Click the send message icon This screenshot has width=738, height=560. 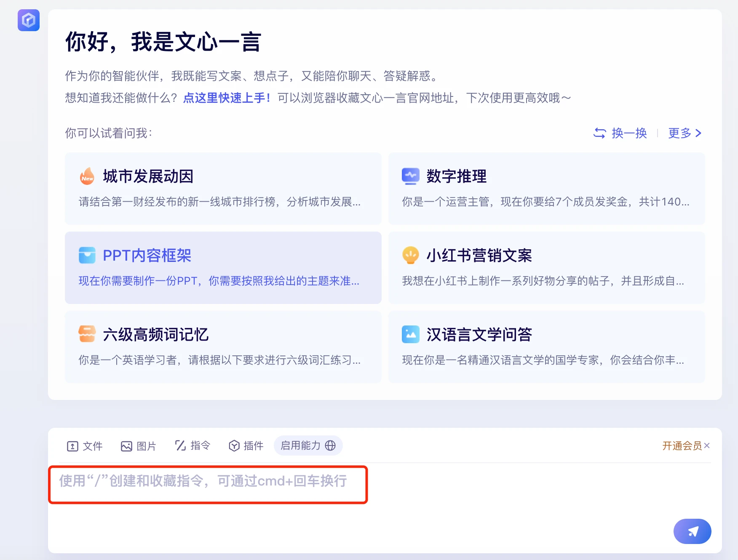point(692,531)
